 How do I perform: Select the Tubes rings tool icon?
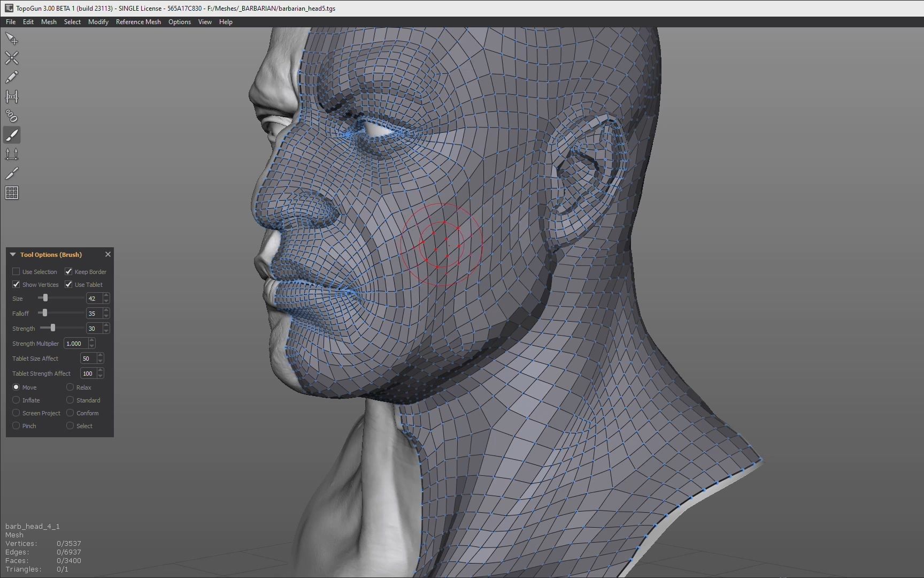tap(12, 116)
